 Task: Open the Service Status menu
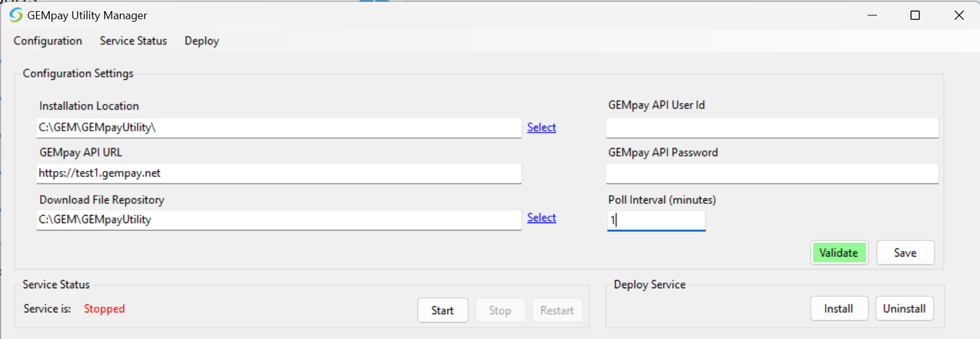[x=133, y=41]
